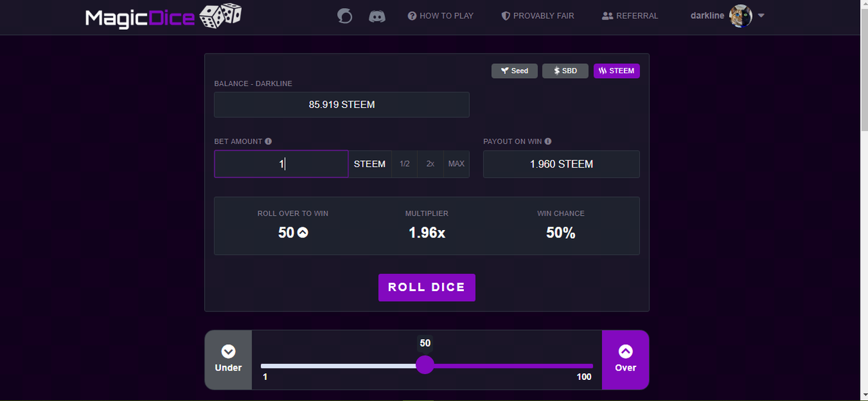Click the 50% win chance value

(561, 233)
